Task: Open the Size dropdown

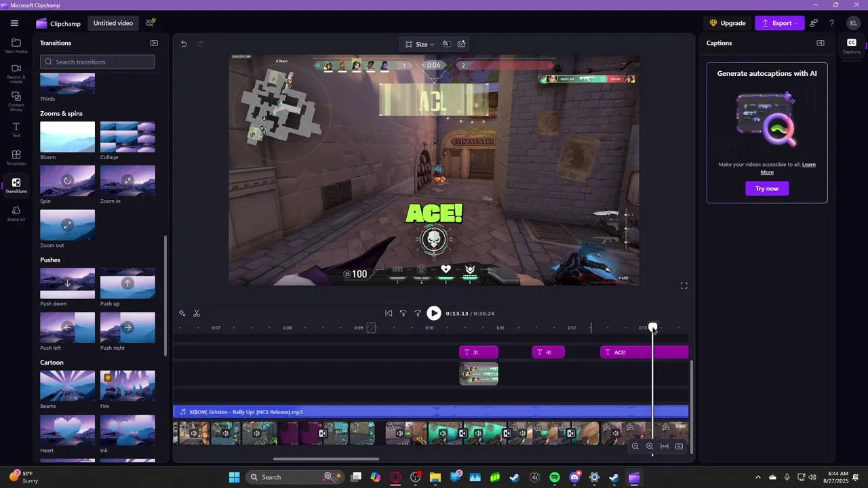Action: [419, 44]
